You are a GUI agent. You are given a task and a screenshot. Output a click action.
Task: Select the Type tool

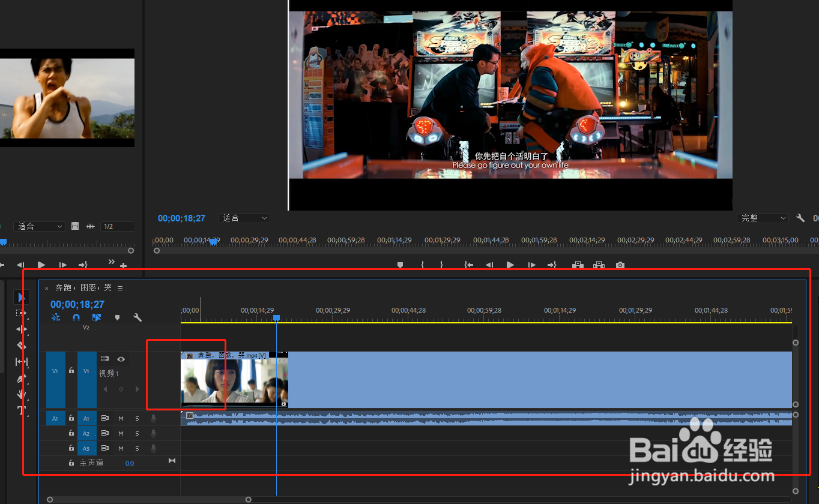pyautogui.click(x=22, y=410)
